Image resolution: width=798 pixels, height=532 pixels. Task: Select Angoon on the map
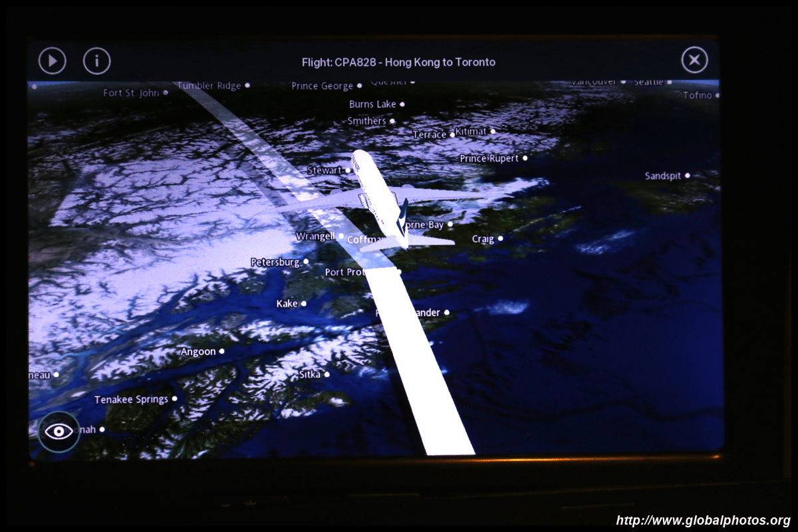point(198,352)
